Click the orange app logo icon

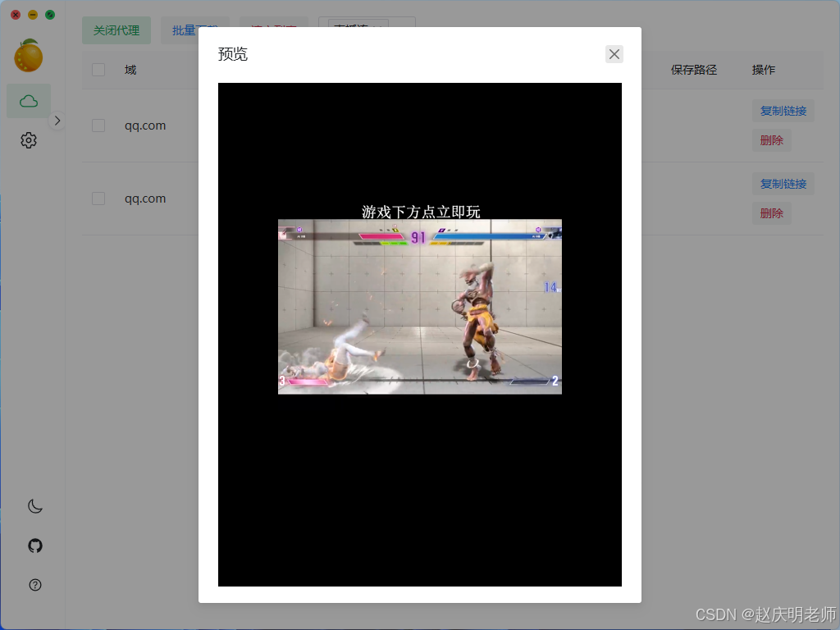[x=29, y=55]
